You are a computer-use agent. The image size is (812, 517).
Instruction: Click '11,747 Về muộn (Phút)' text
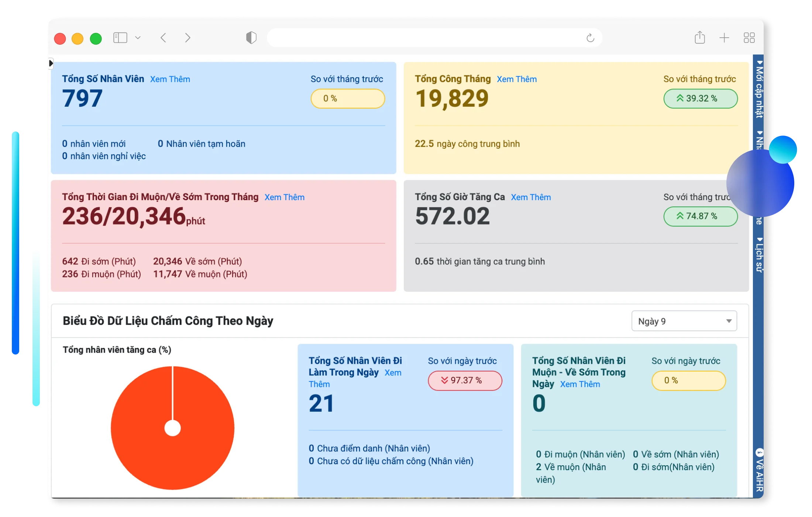point(200,274)
